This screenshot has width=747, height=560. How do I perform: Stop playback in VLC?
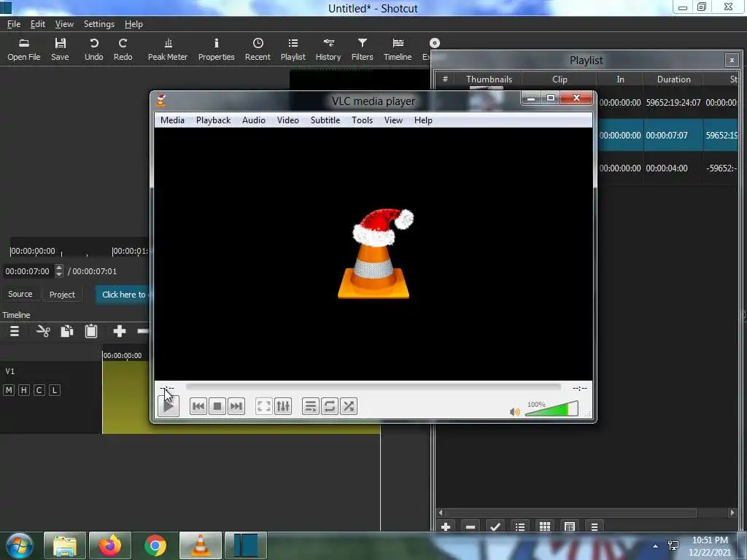click(x=217, y=406)
